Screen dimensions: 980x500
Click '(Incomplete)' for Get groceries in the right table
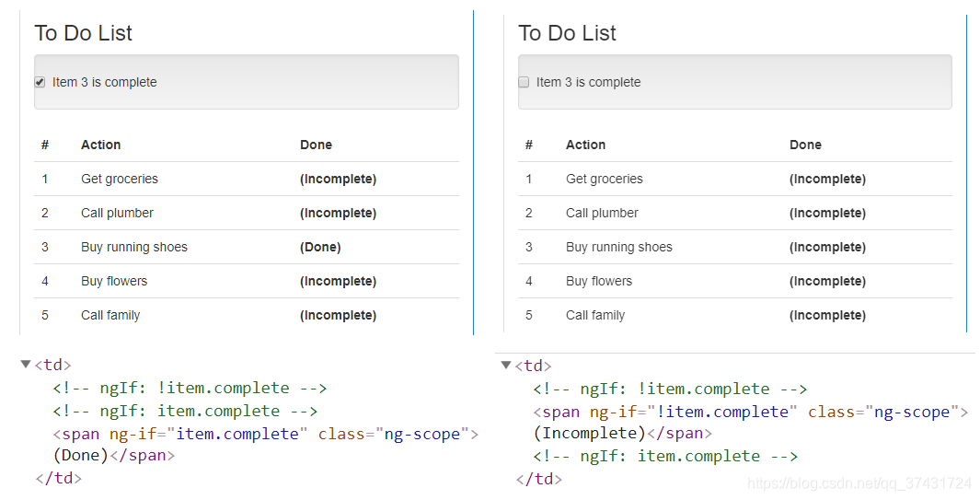[x=827, y=179]
